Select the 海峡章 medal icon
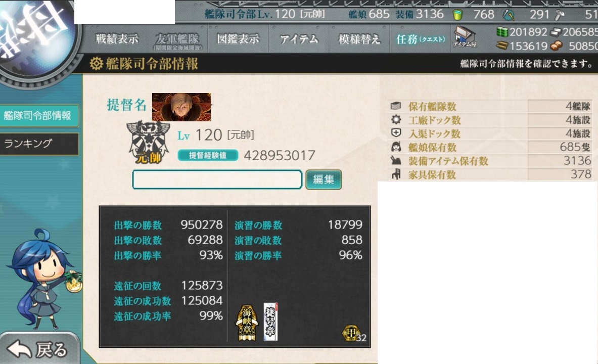Screen dimensions: 598x364 247,323
